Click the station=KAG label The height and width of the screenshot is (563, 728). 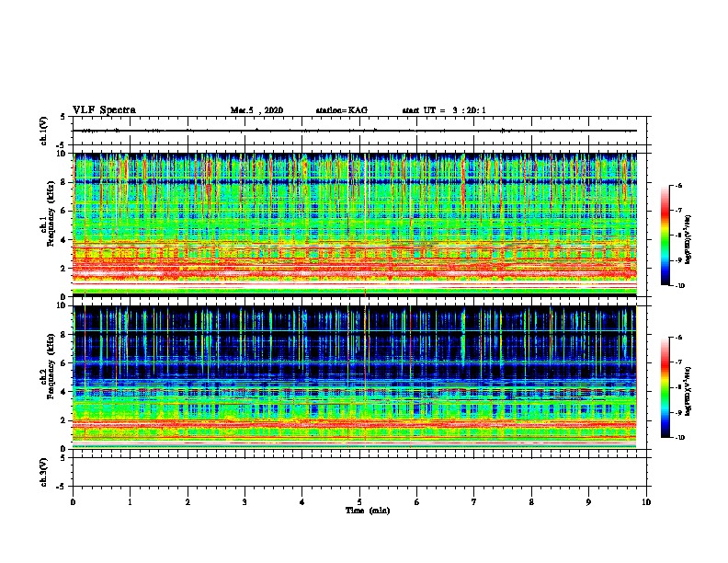pos(342,110)
